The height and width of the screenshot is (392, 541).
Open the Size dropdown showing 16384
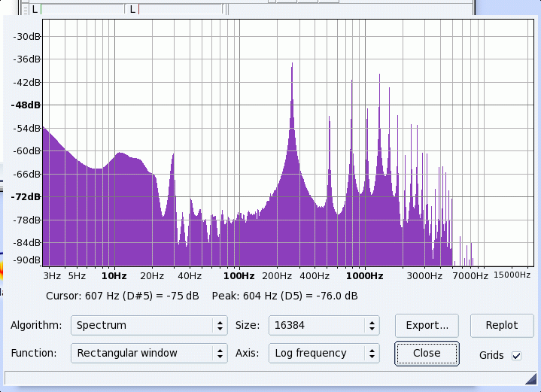[x=324, y=325]
